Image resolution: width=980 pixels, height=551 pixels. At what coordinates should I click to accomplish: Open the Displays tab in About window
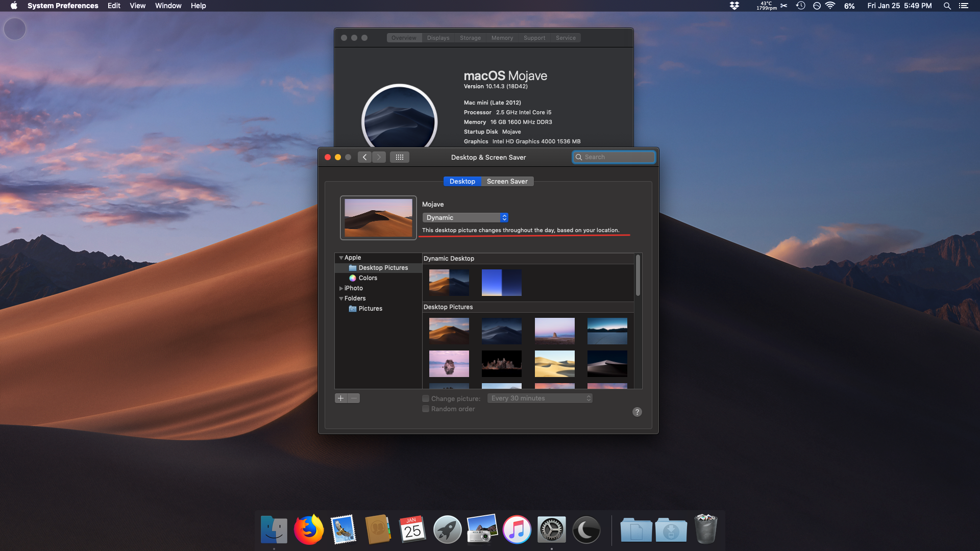point(438,38)
